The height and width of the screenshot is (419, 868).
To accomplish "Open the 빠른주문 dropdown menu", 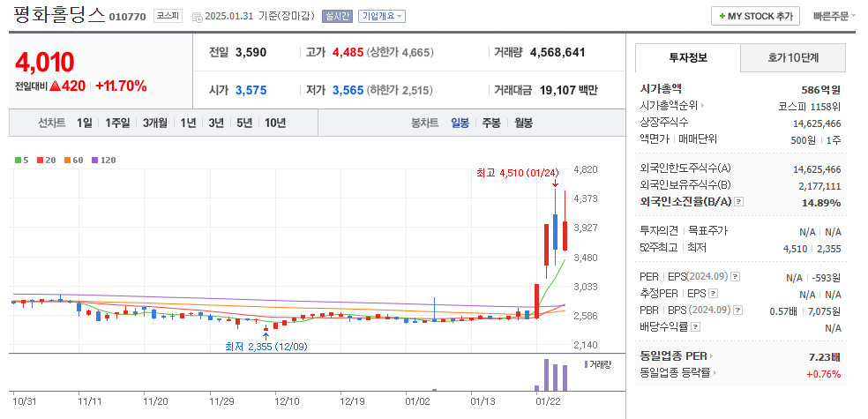I will (834, 17).
